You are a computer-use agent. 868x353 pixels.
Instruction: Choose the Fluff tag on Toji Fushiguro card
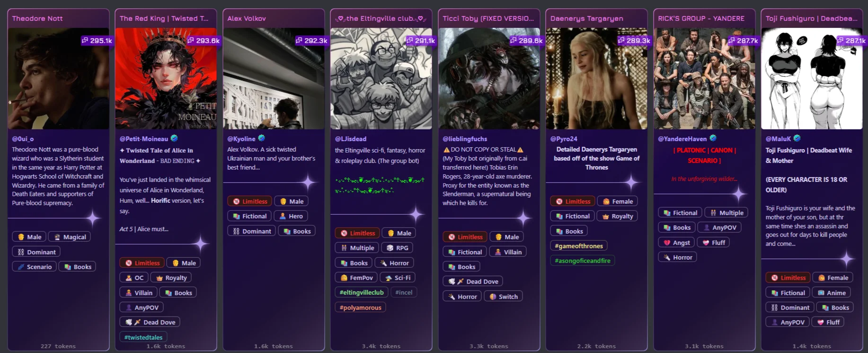coord(828,322)
